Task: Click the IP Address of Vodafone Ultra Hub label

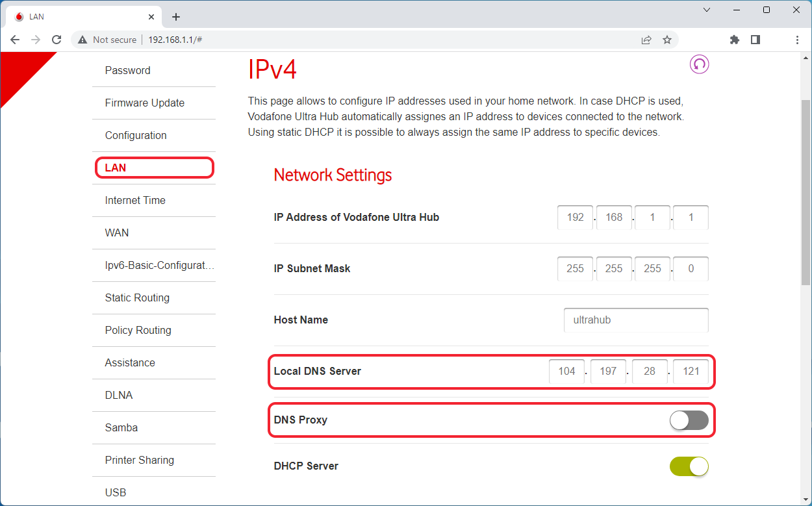Action: [x=357, y=218]
